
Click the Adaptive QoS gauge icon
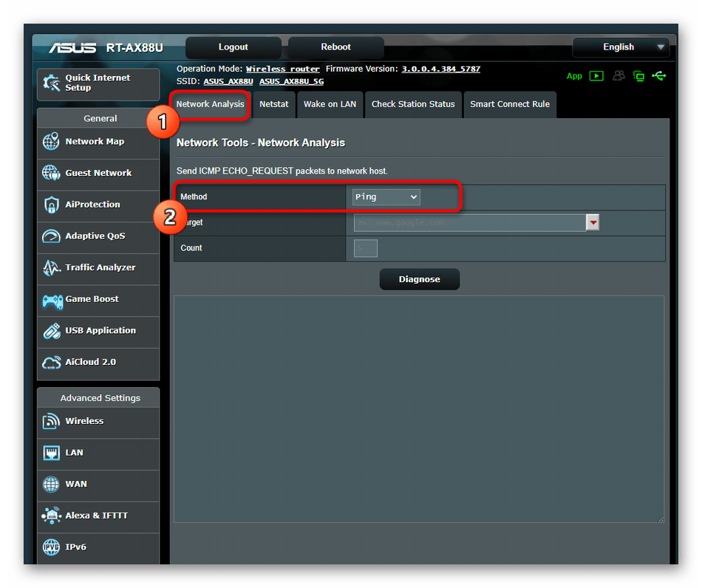(51, 236)
